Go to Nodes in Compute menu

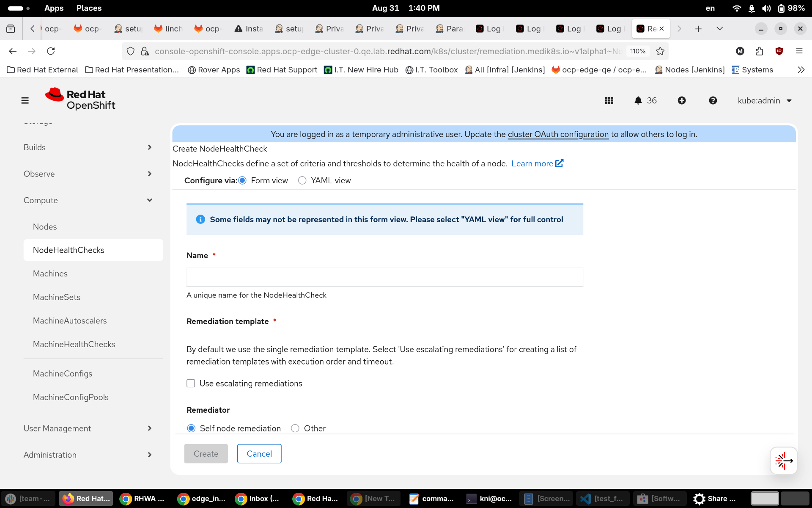pyautogui.click(x=45, y=226)
